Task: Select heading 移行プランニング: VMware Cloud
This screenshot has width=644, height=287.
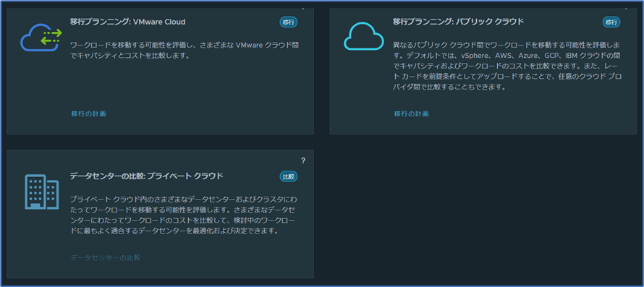Action: pyautogui.click(x=128, y=22)
